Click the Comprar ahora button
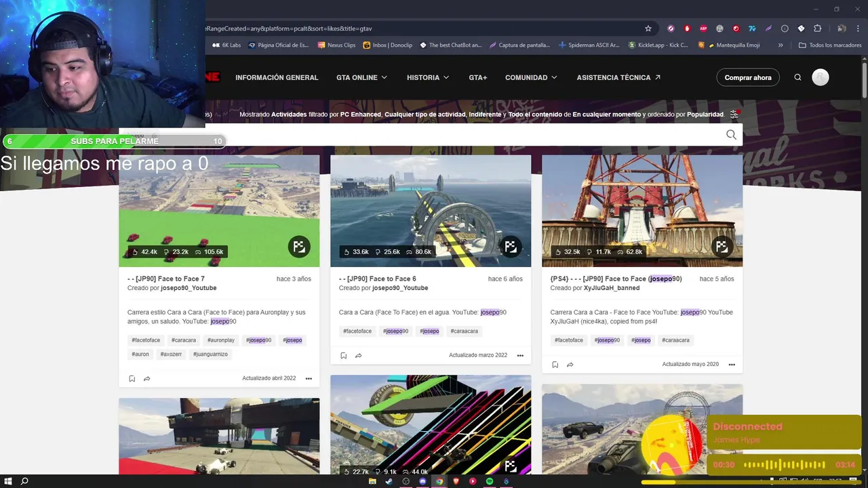868x488 pixels. click(748, 77)
